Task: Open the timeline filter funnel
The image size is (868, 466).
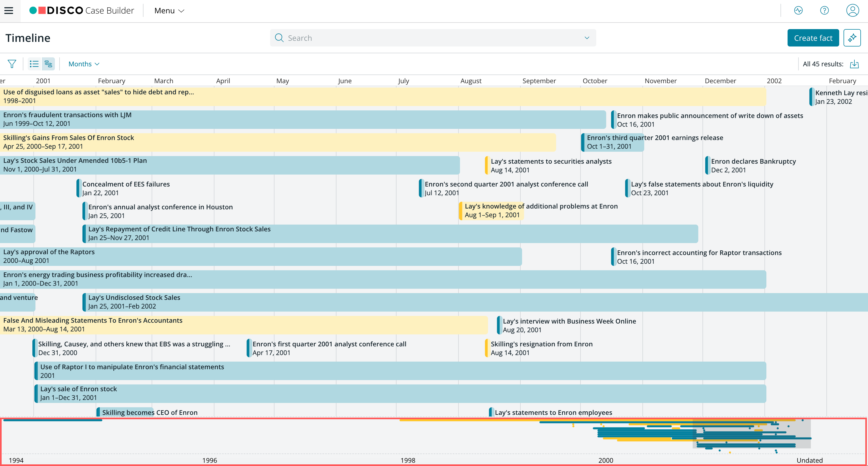Action: pos(12,64)
